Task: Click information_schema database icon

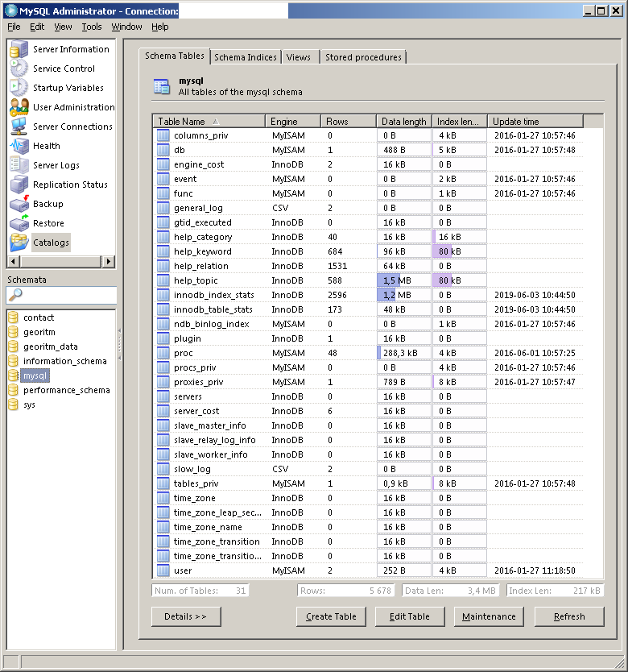Action: [13, 361]
